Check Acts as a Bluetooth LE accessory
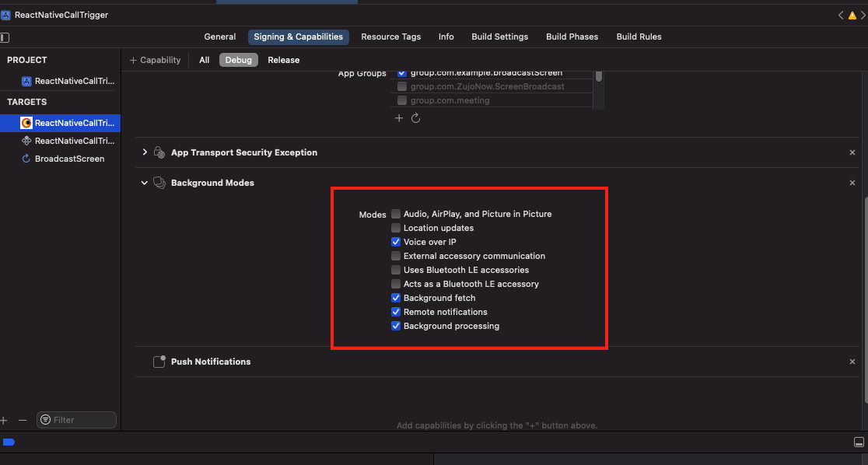The height and width of the screenshot is (465, 868). pos(396,284)
